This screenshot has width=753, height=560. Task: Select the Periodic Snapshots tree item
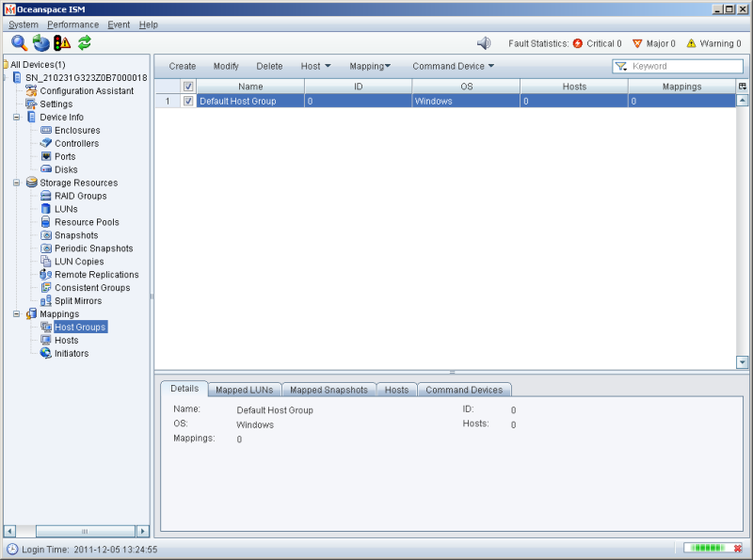(x=93, y=248)
